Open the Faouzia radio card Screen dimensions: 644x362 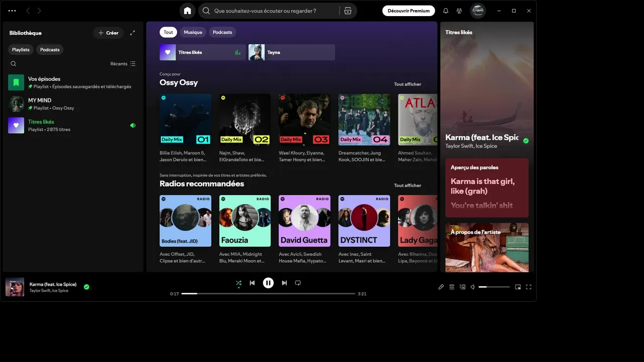pos(245,230)
